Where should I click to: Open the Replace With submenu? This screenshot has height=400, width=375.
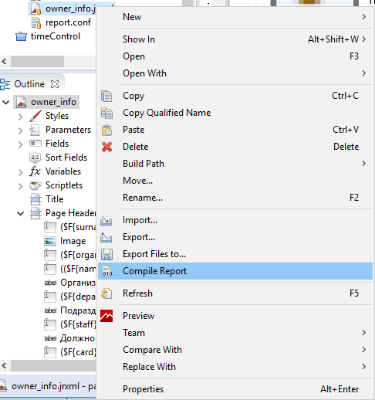coord(235,367)
